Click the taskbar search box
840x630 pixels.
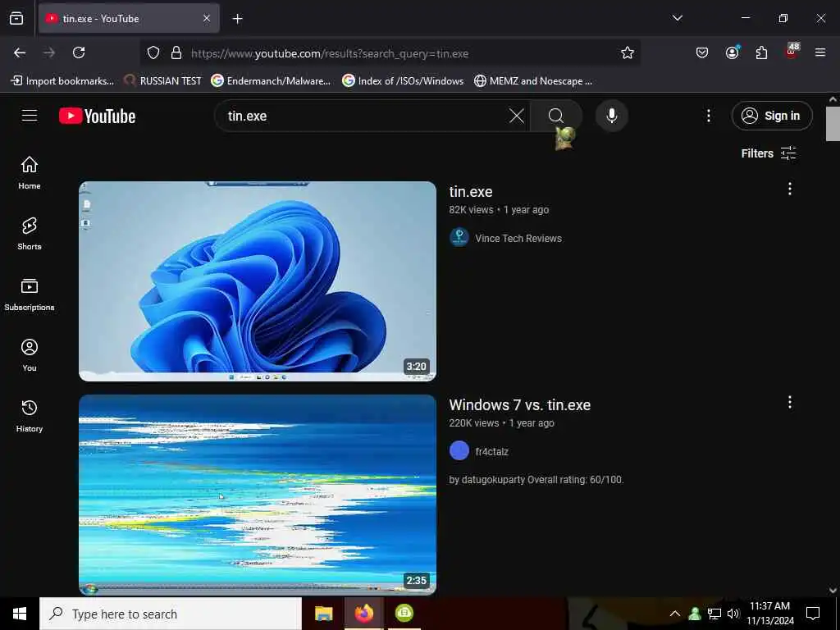(171, 614)
